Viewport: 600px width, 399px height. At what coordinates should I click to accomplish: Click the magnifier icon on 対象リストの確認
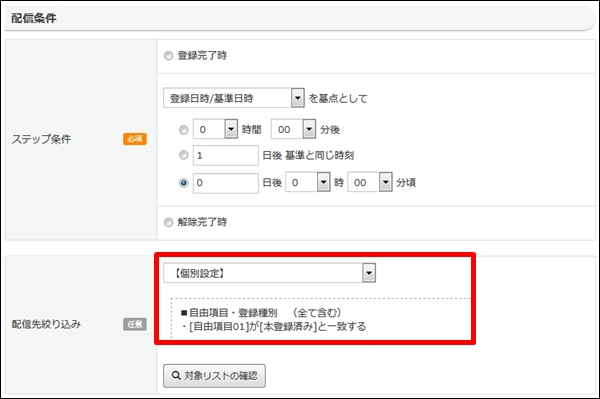176,376
